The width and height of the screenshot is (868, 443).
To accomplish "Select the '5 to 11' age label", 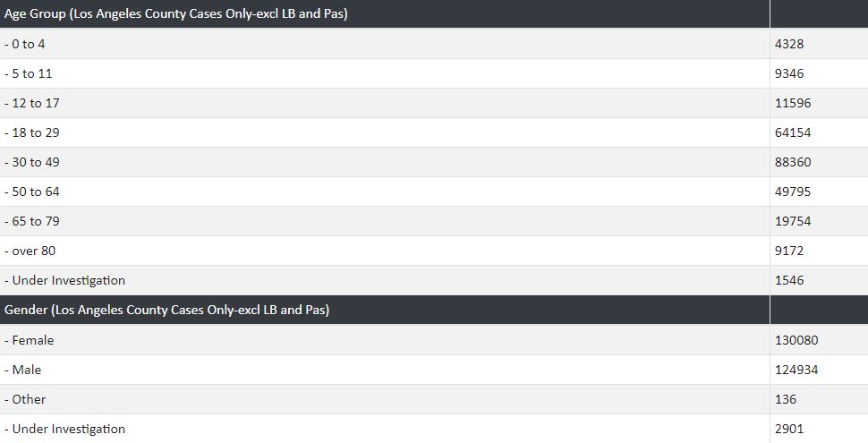I will pos(28,73).
